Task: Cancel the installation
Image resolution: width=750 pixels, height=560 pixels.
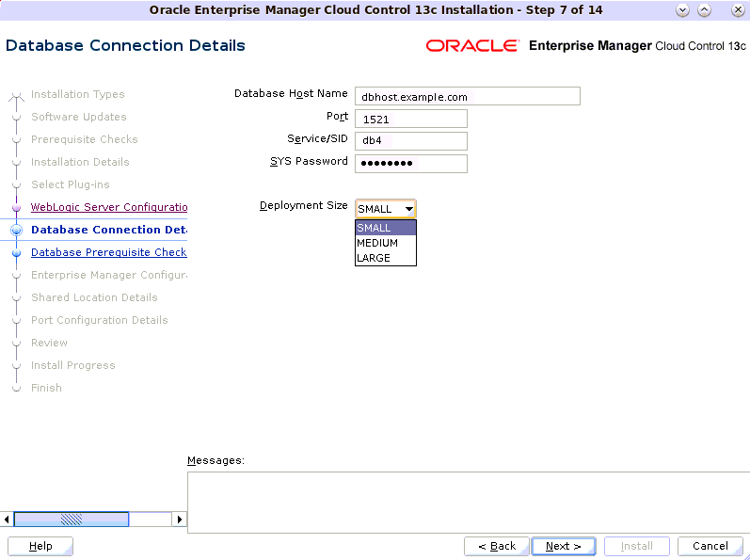Action: pos(710,546)
